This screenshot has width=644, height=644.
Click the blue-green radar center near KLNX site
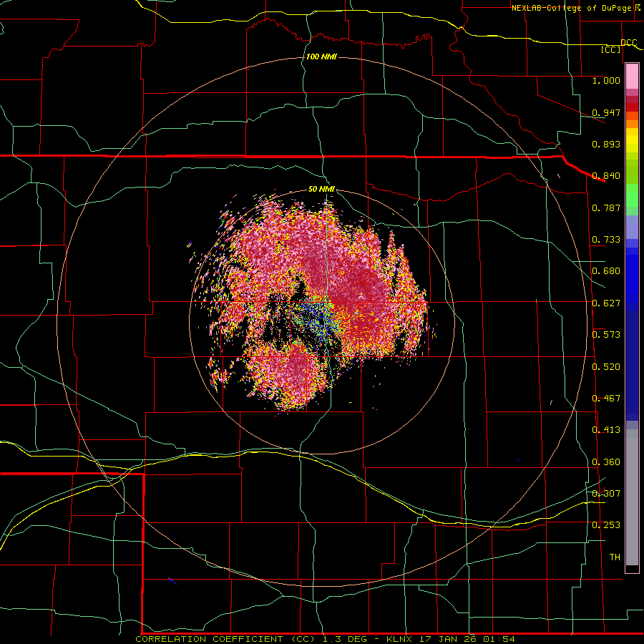(x=323, y=320)
